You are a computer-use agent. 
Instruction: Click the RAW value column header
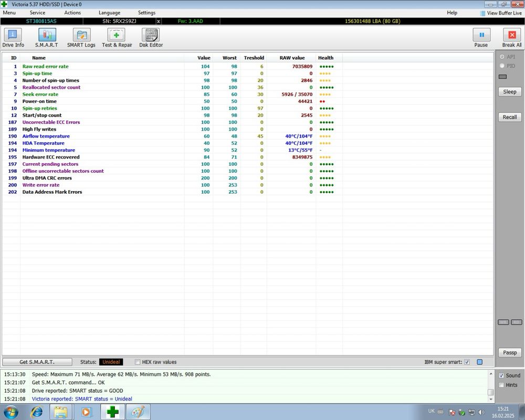[x=292, y=58]
